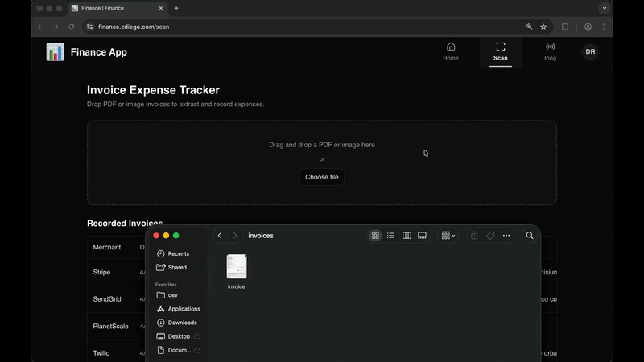Click the Finder edit tags icon
Screen dimensions: 644x362
(x=490, y=236)
